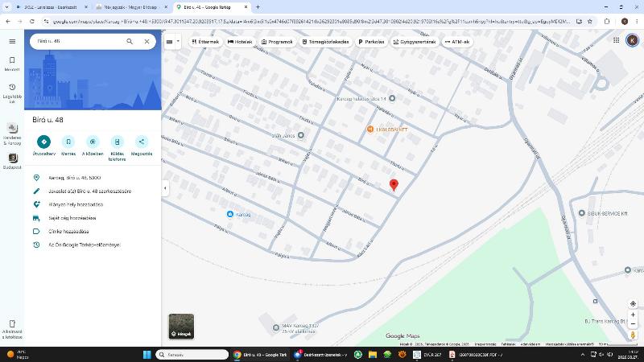Screen dimensions: 644x362
Task: Open a new Chrome tab with plus
Action: (258, 7)
